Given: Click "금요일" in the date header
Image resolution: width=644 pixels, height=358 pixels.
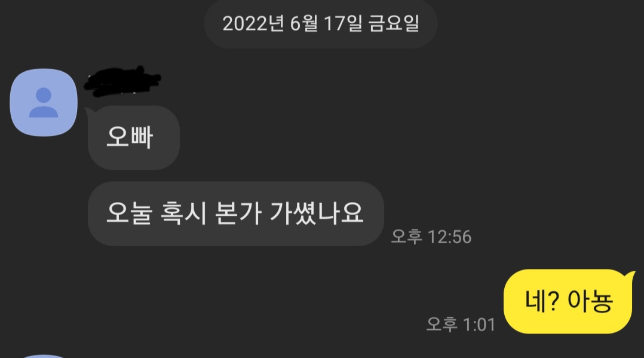Looking at the screenshot, I should pyautogui.click(x=394, y=23).
